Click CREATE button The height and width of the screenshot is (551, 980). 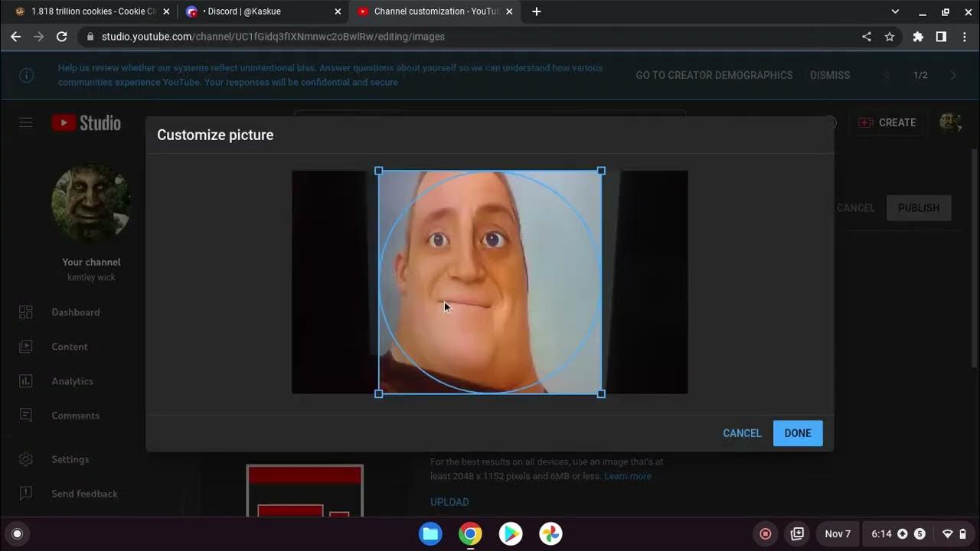tap(887, 122)
